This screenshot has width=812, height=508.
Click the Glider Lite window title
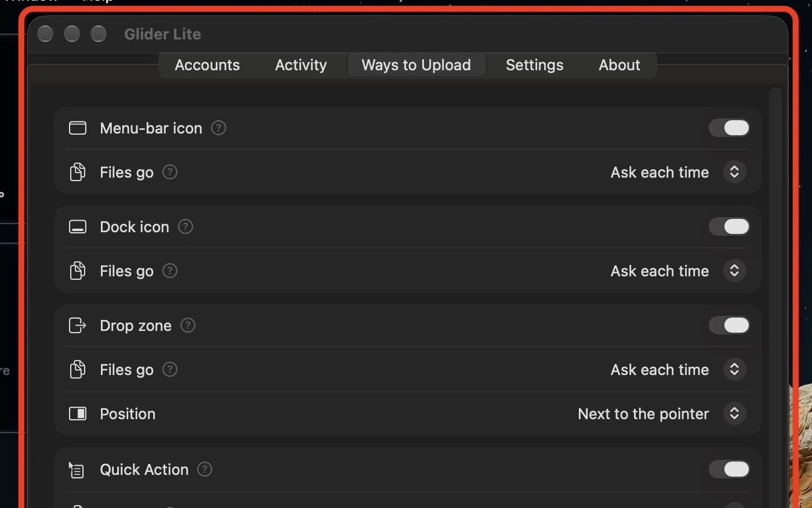[162, 34]
